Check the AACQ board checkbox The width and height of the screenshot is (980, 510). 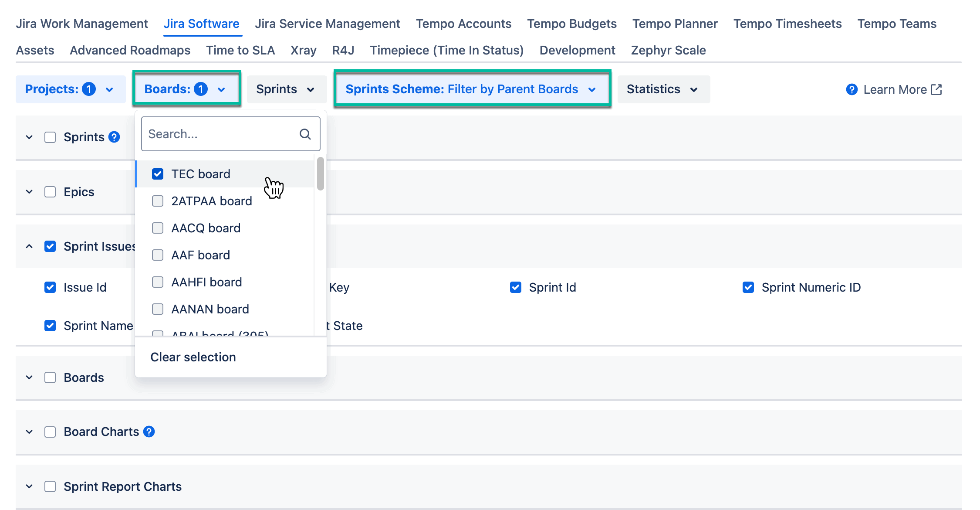pyautogui.click(x=158, y=228)
